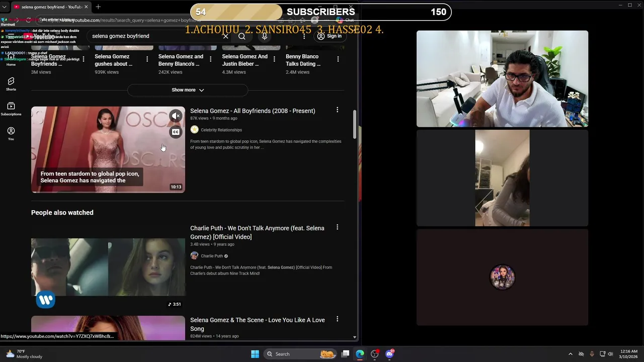644x362 pixels.
Task: Select the 'selena gomez boyfriend - YouTube' tab
Action: [x=50, y=7]
